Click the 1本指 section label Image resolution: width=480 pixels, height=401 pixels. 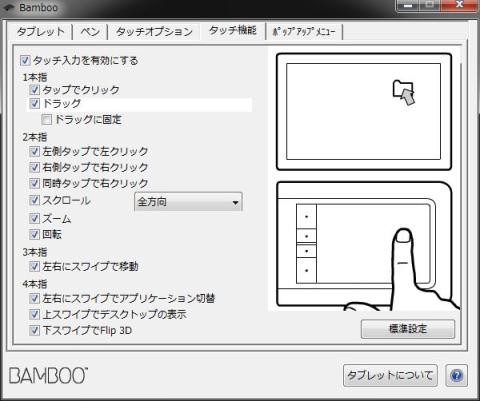[35, 78]
